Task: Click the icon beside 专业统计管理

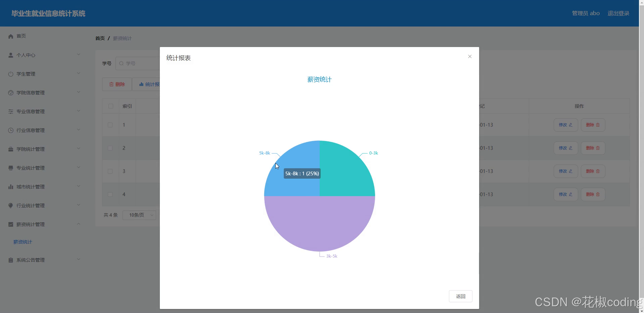Action: tap(11, 168)
